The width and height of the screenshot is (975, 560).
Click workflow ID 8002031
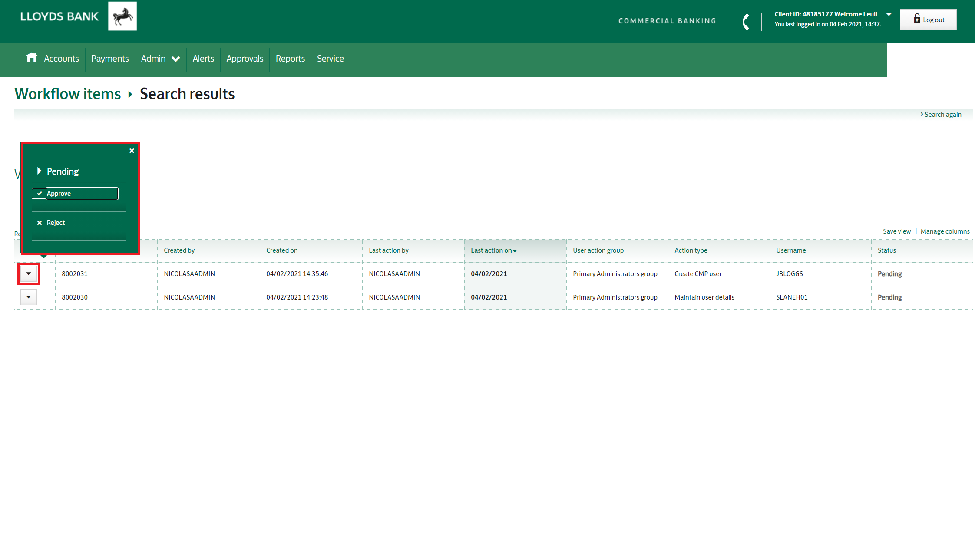(x=75, y=274)
